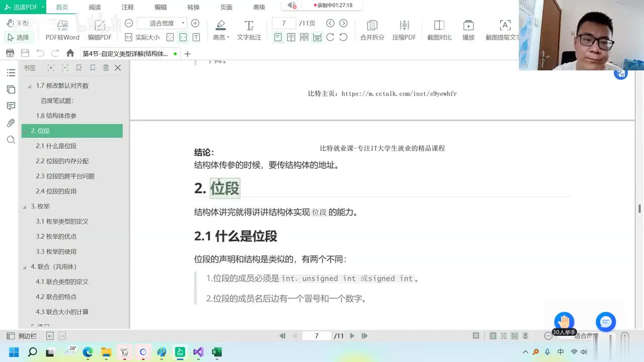Open 压缩PDF compress tool
644x362 pixels.
(x=404, y=31)
